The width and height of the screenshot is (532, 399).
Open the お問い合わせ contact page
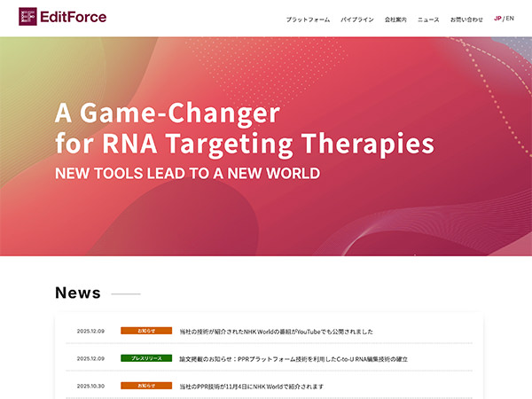(x=466, y=19)
